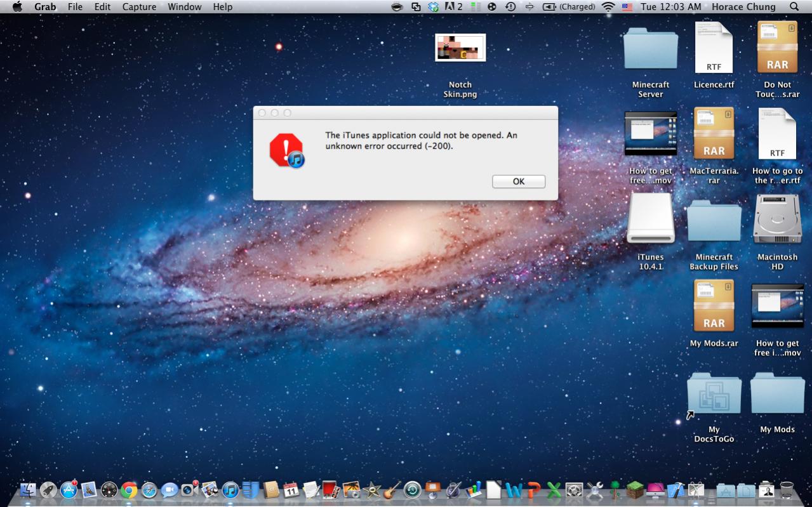Open the Horace Chung user menu

[743, 7]
